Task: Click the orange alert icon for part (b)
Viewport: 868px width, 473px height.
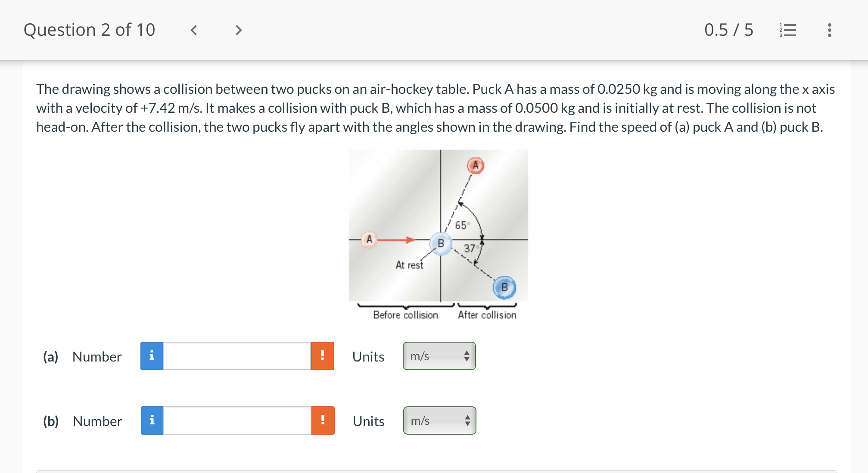Action: click(322, 420)
